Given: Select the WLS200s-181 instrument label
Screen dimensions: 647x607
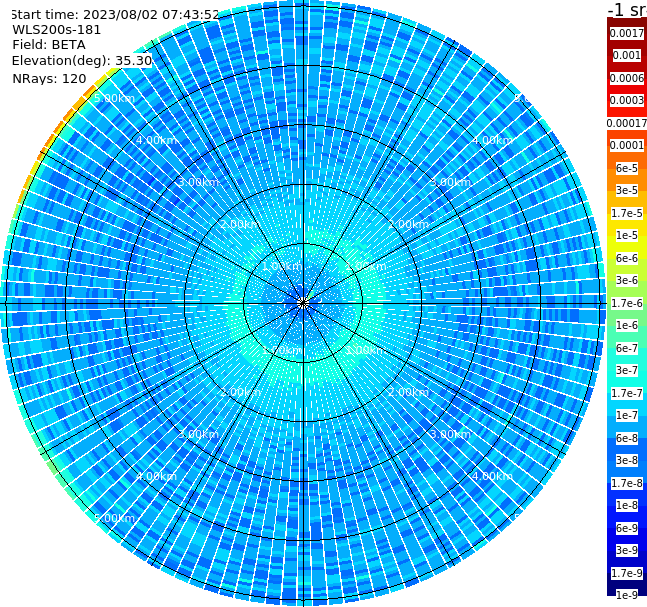Looking at the screenshot, I should (57, 30).
